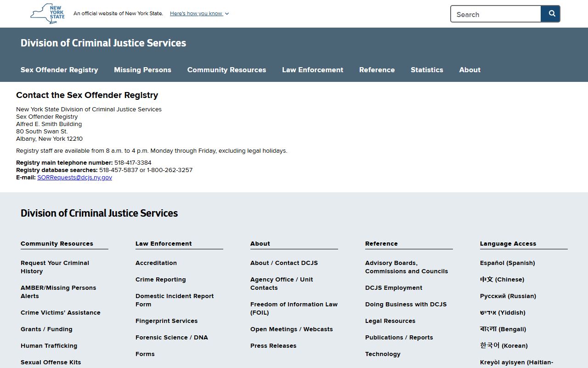Viewport: 588px width, 368px height.
Task: Select Kreyòl ayisyen (Haitian) language
Action: click(516, 362)
